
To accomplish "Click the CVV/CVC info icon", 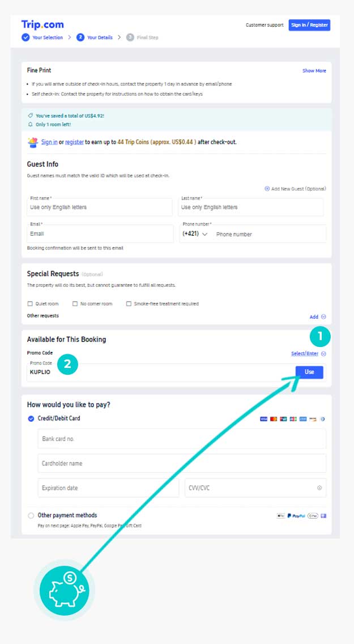I will (x=319, y=488).
